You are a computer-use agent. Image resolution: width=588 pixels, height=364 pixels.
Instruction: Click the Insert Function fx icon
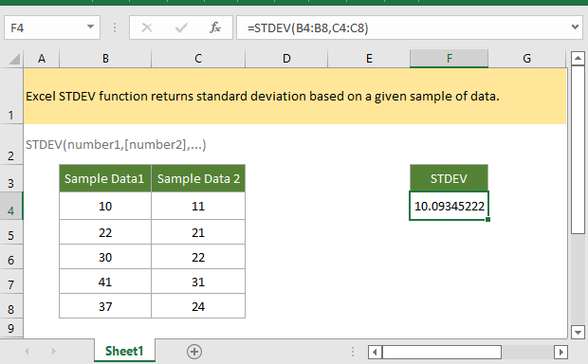pyautogui.click(x=215, y=27)
